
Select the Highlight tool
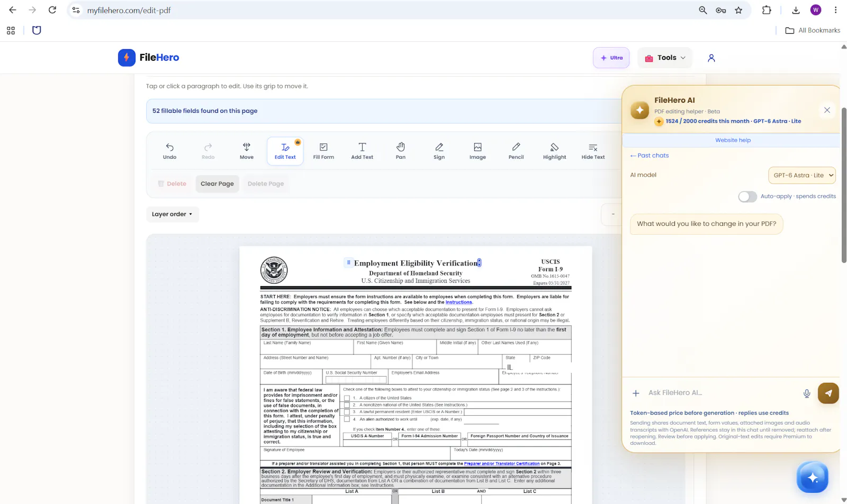point(554,151)
